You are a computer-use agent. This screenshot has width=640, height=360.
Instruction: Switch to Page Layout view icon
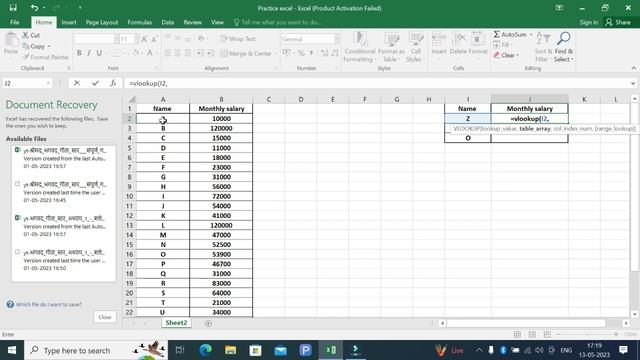(532, 334)
